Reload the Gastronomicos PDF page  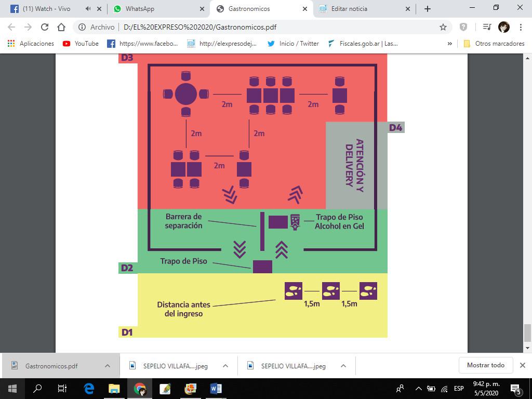click(44, 27)
